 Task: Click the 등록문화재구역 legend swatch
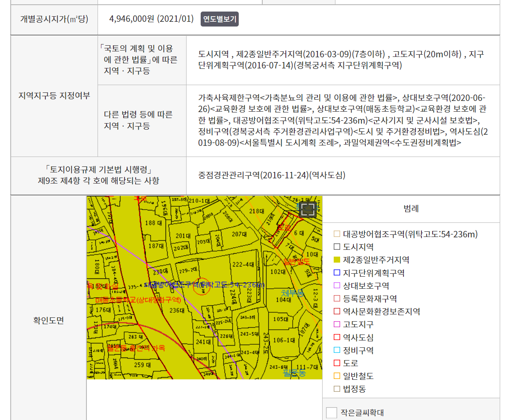click(337, 299)
